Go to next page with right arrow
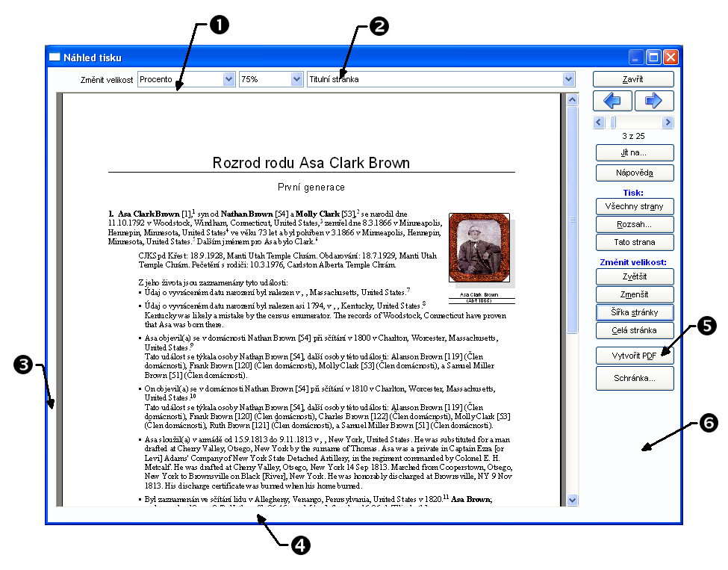This screenshot has width=728, height=570. (654, 101)
